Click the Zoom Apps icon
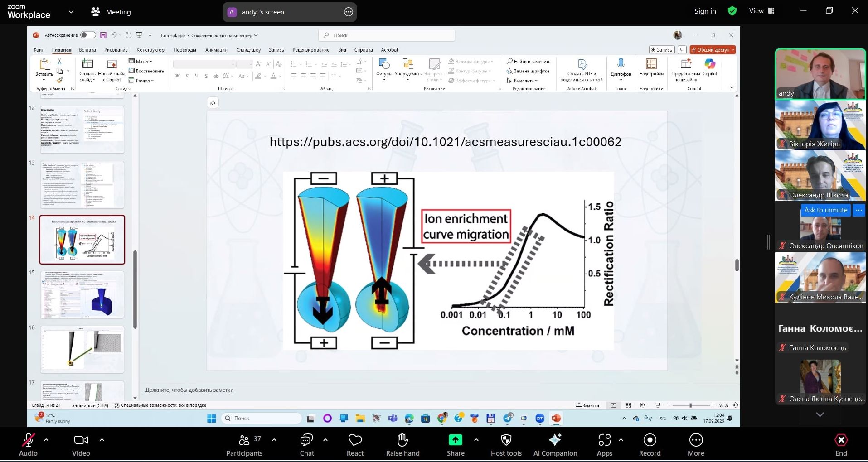The width and height of the screenshot is (868, 462). (x=605, y=440)
